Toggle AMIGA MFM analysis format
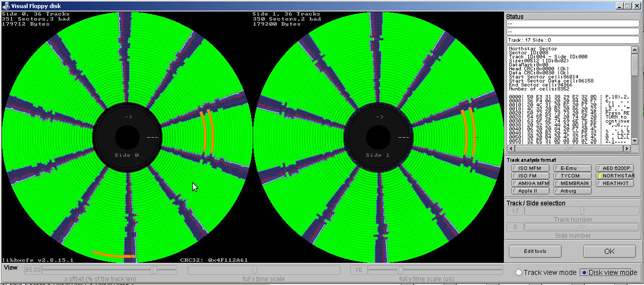 click(x=530, y=183)
